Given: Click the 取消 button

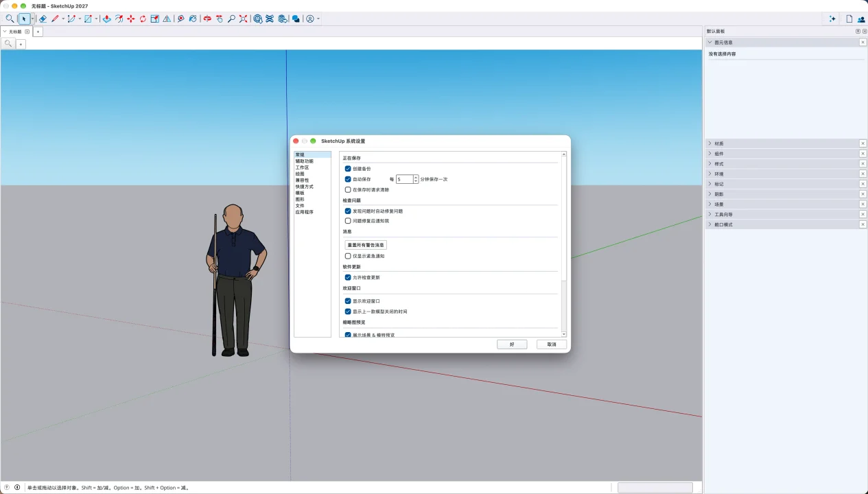Looking at the screenshot, I should [x=552, y=344].
